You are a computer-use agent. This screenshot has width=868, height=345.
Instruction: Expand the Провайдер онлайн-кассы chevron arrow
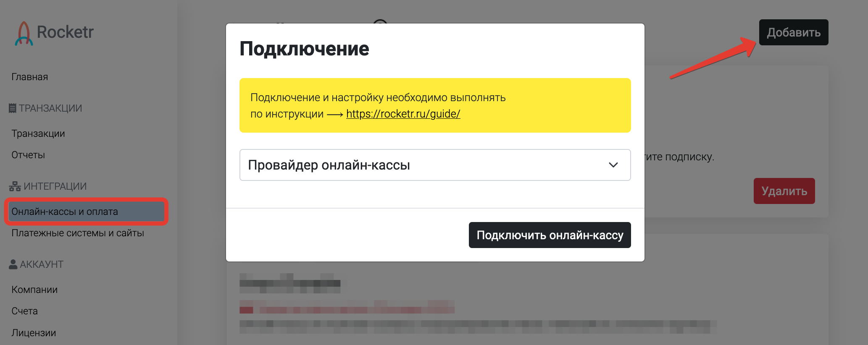[x=613, y=165]
